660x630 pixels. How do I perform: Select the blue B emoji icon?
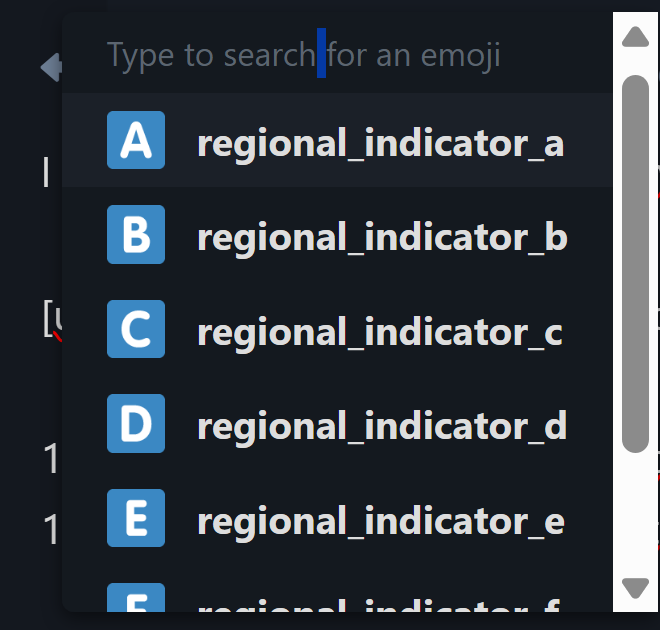coord(135,235)
